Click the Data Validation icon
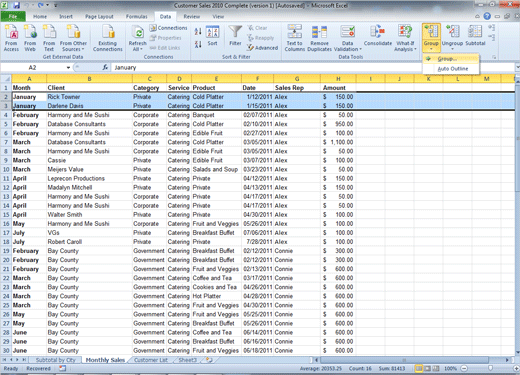This screenshot has height=375, width=520. point(347,32)
